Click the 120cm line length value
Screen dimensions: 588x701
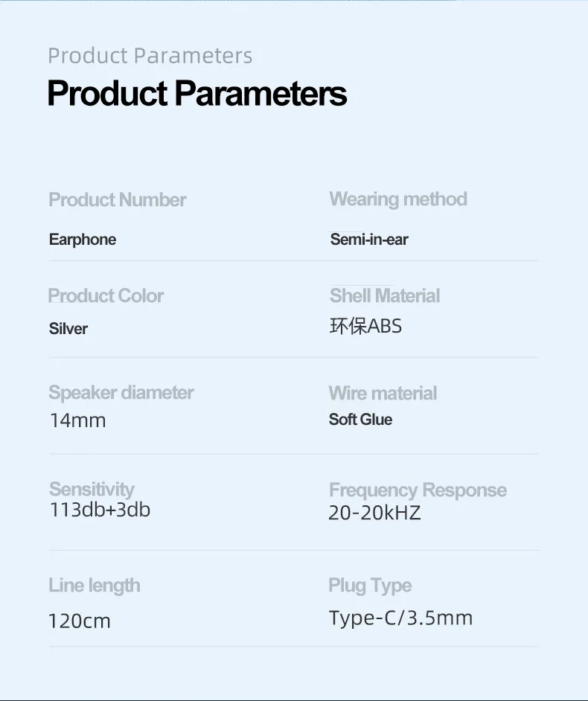[x=80, y=621]
